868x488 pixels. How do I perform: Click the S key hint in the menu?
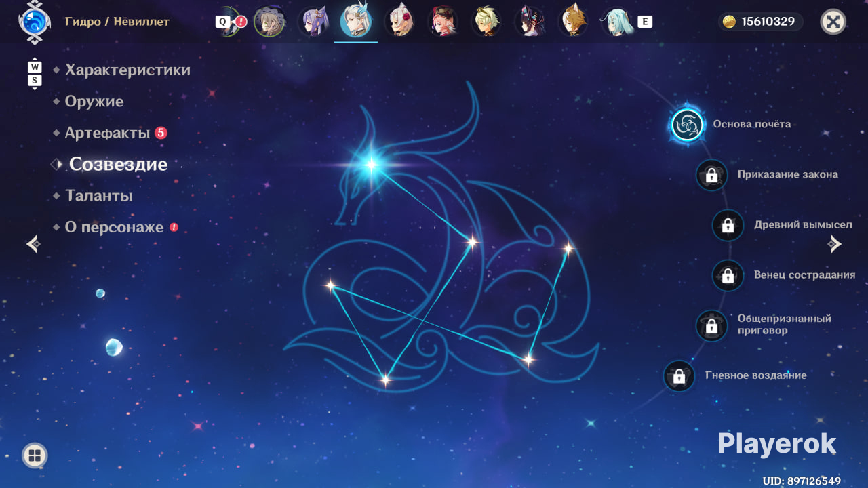[35, 81]
